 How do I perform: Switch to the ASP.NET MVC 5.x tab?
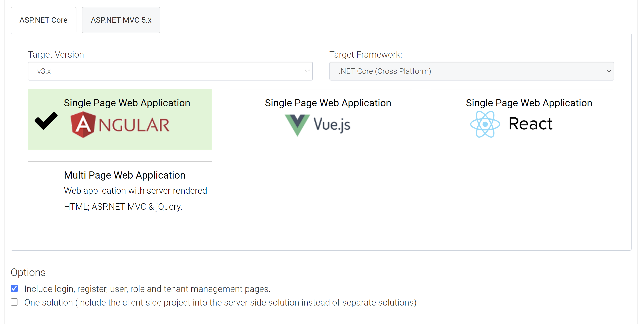click(121, 20)
